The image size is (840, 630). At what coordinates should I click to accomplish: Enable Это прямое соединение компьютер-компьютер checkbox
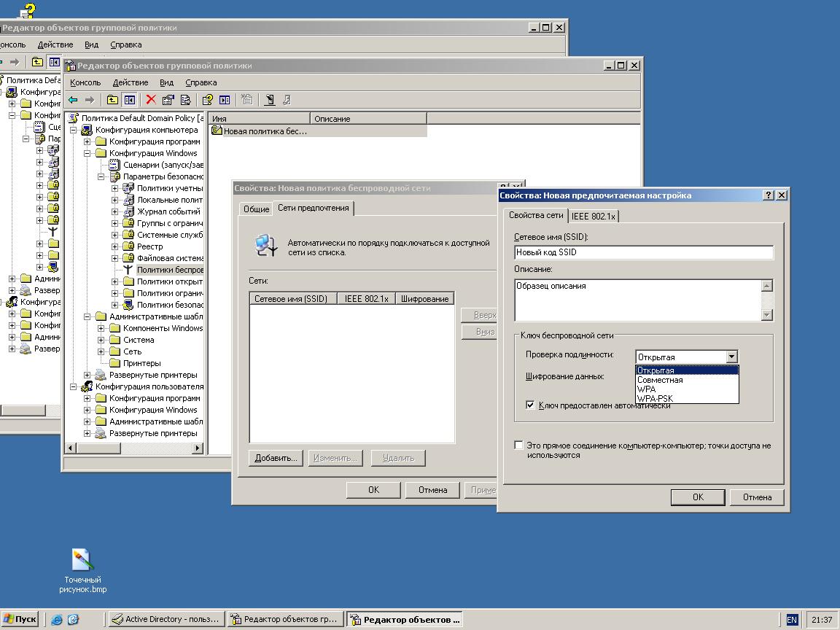coord(518,446)
